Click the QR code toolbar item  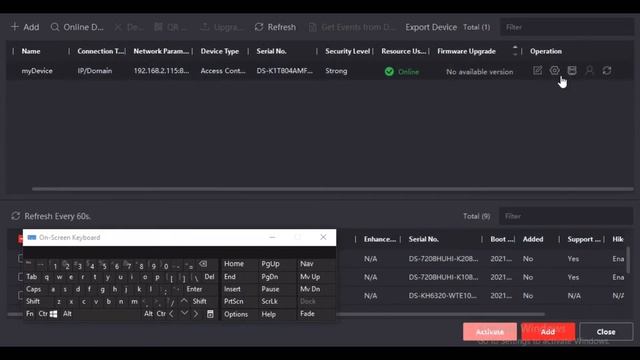pyautogui.click(x=170, y=27)
